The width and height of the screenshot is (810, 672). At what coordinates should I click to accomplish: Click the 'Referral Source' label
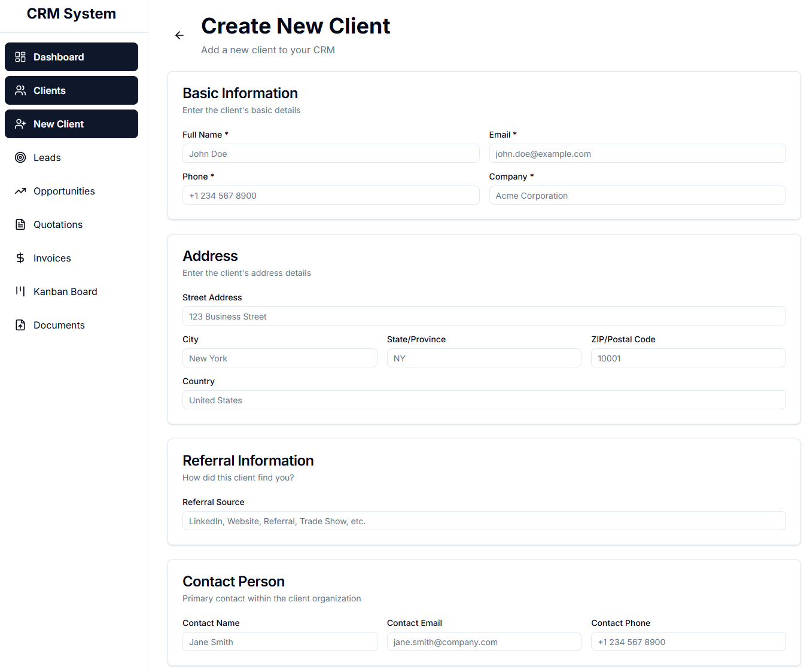(x=214, y=502)
